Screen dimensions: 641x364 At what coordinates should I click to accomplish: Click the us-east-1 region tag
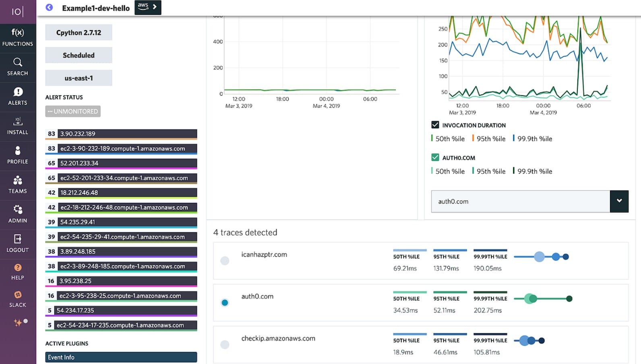click(79, 78)
